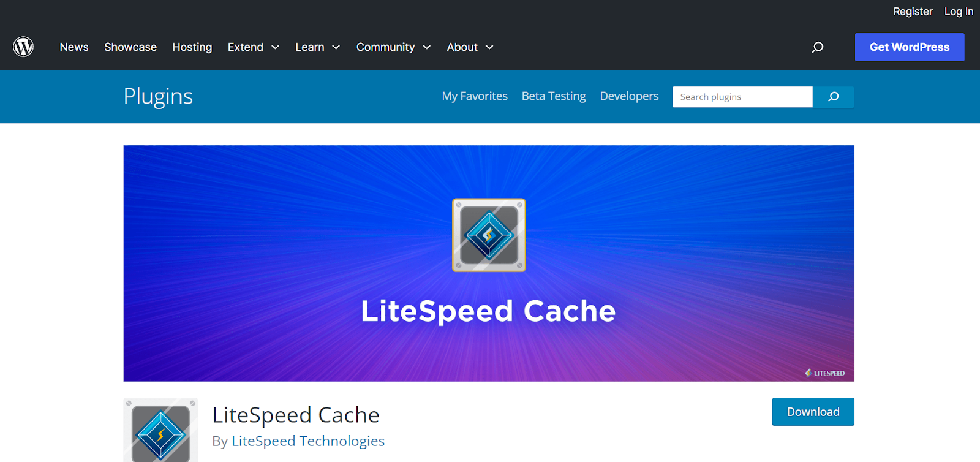
Task: Click the Download button
Action: pos(813,412)
